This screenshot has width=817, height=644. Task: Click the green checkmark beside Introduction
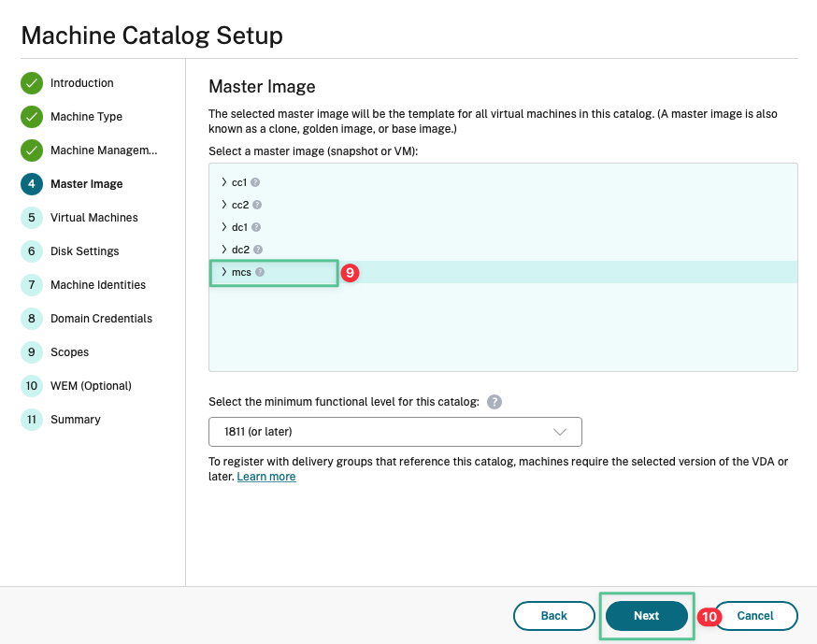pyautogui.click(x=32, y=83)
